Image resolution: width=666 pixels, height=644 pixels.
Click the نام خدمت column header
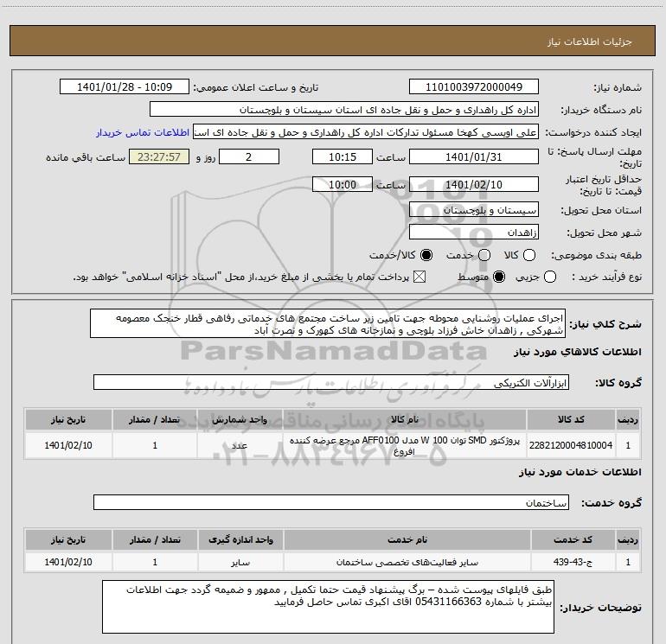[x=407, y=540]
